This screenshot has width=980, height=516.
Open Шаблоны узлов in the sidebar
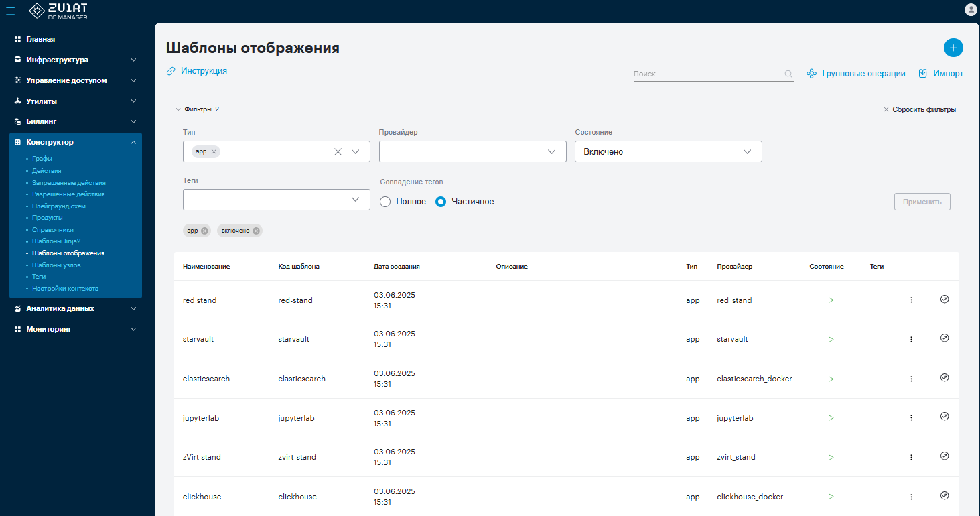point(56,265)
